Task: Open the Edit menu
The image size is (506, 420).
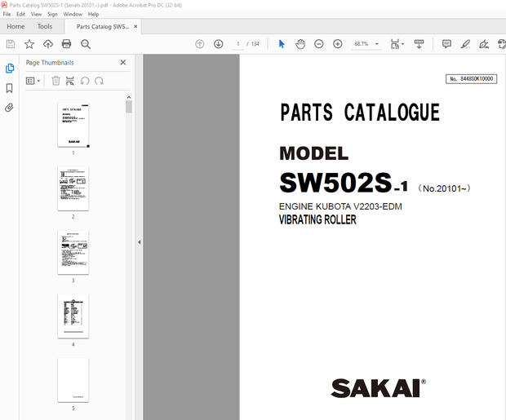Action: 20,14
